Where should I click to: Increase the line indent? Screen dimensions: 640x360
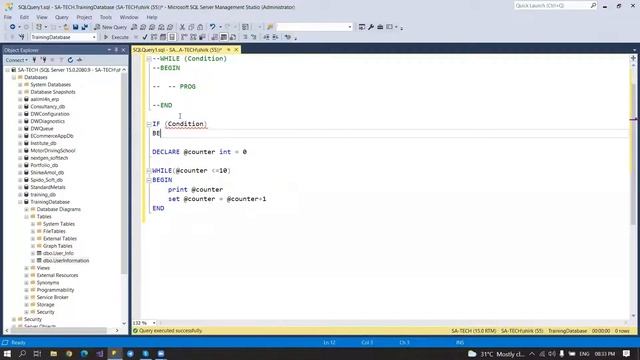tap(276, 37)
